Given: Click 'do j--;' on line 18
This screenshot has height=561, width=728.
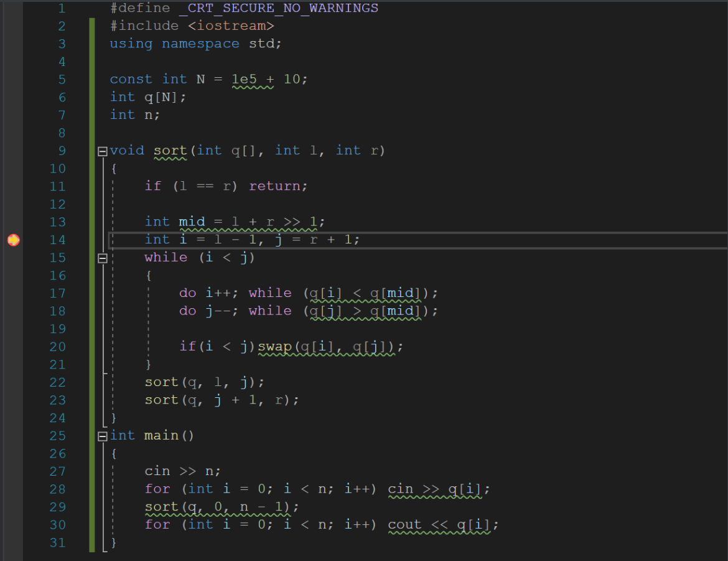Looking at the screenshot, I should pos(208,311).
